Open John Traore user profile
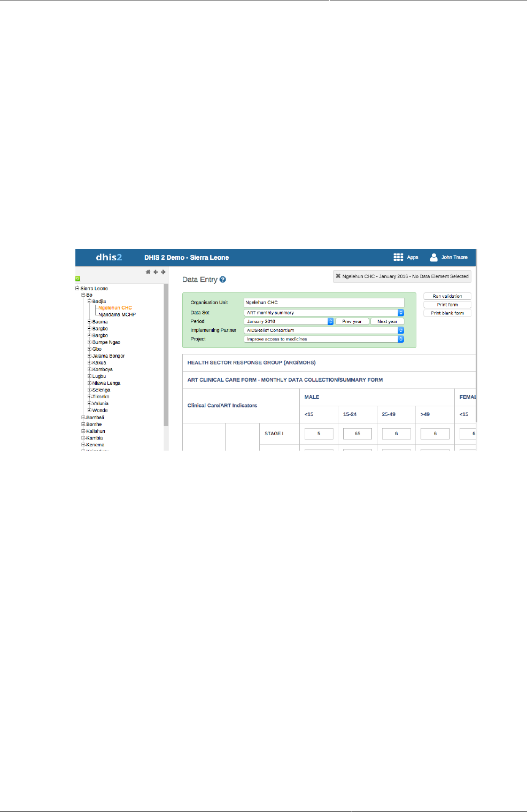 pyautogui.click(x=449, y=257)
